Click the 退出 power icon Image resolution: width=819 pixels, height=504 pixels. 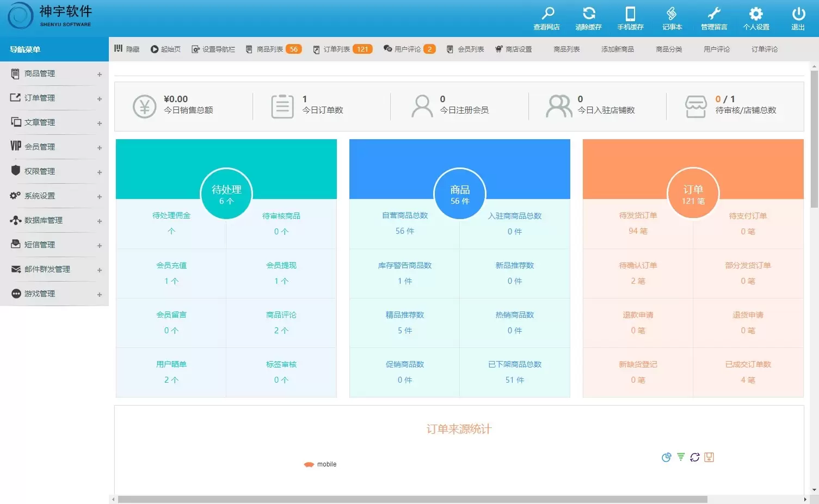(x=798, y=14)
